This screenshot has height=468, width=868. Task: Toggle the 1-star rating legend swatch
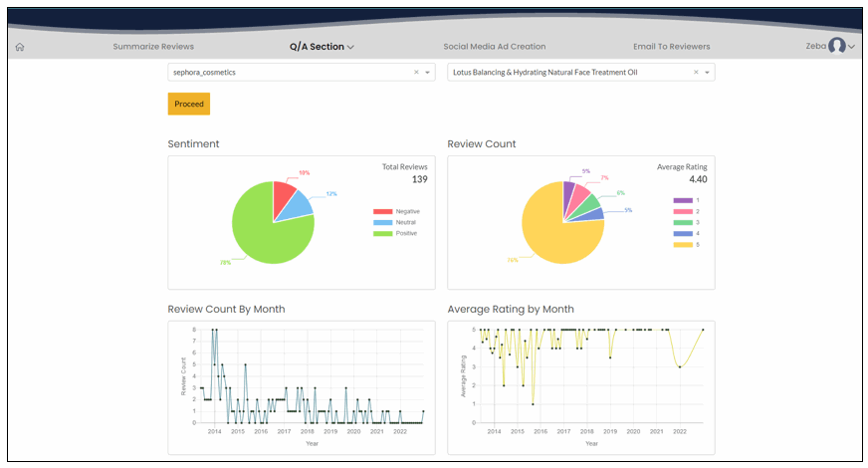[683, 200]
